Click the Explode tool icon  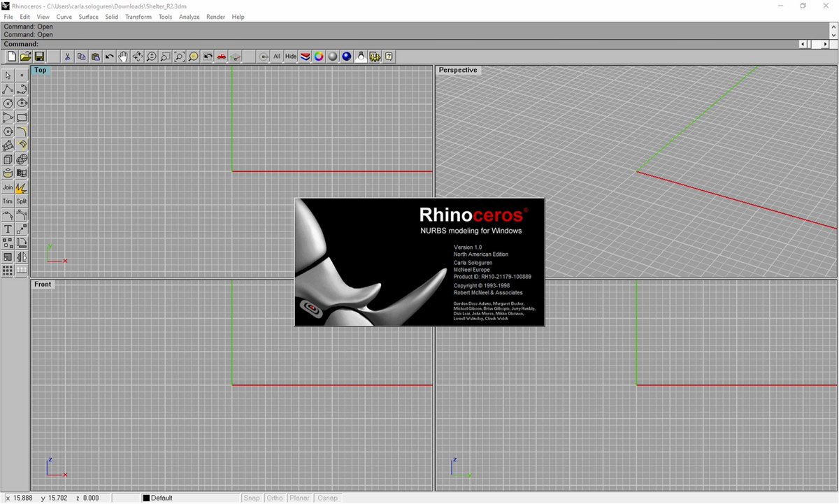[x=22, y=187]
